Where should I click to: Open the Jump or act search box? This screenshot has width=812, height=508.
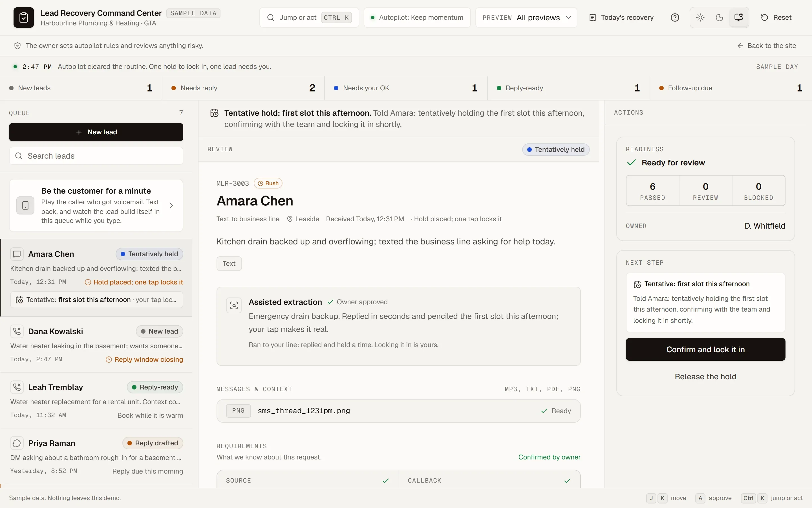[x=309, y=17]
